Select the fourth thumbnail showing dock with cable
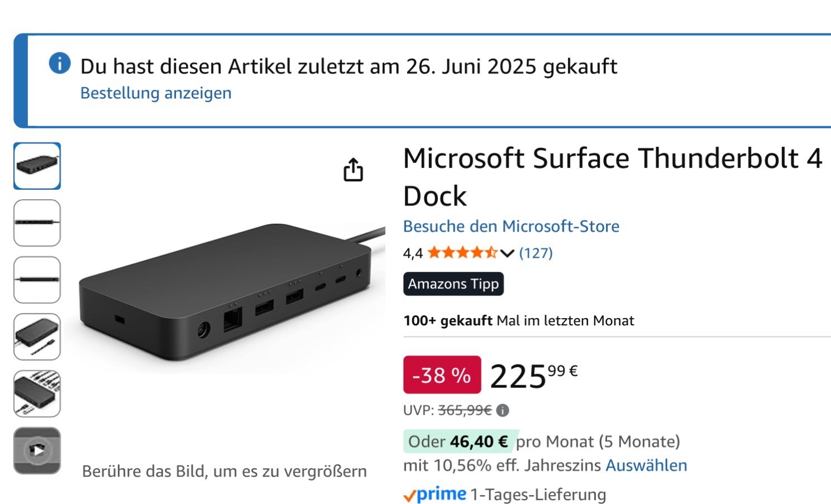This screenshot has height=504, width=831. tap(37, 337)
